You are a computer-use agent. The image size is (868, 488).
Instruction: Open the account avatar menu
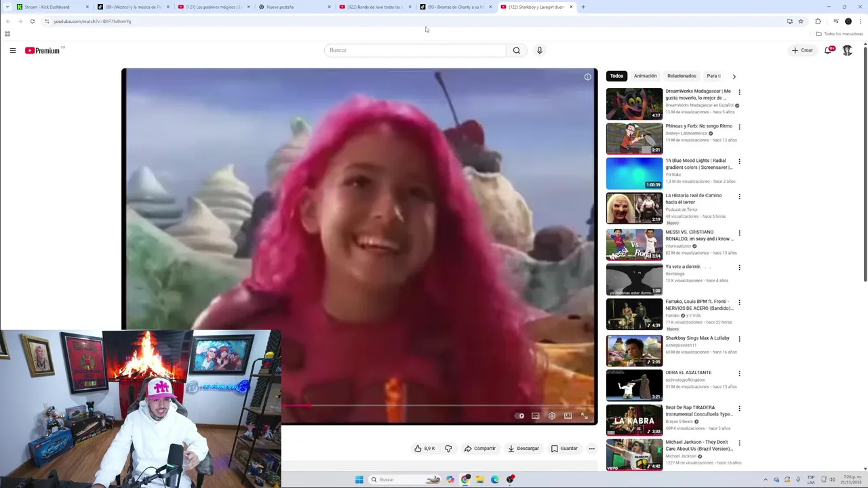(847, 50)
